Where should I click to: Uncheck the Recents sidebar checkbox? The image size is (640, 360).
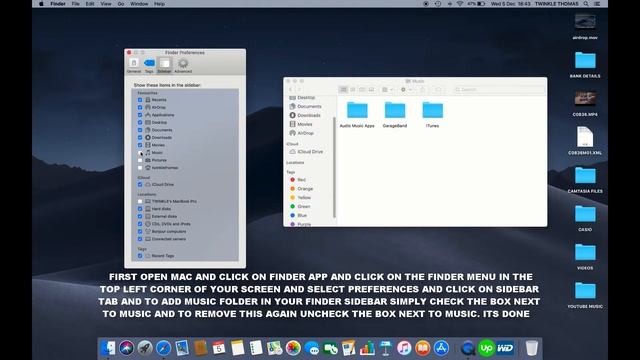click(140, 100)
